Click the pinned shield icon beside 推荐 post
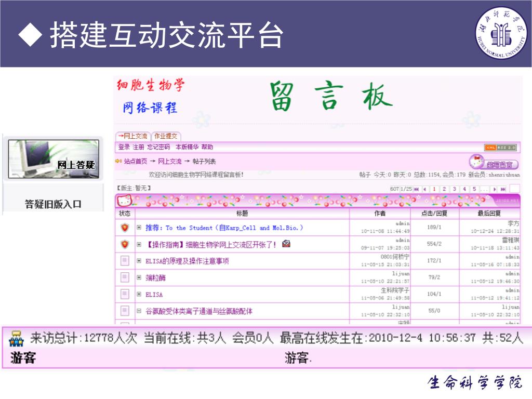532x399 pixels. (125, 228)
